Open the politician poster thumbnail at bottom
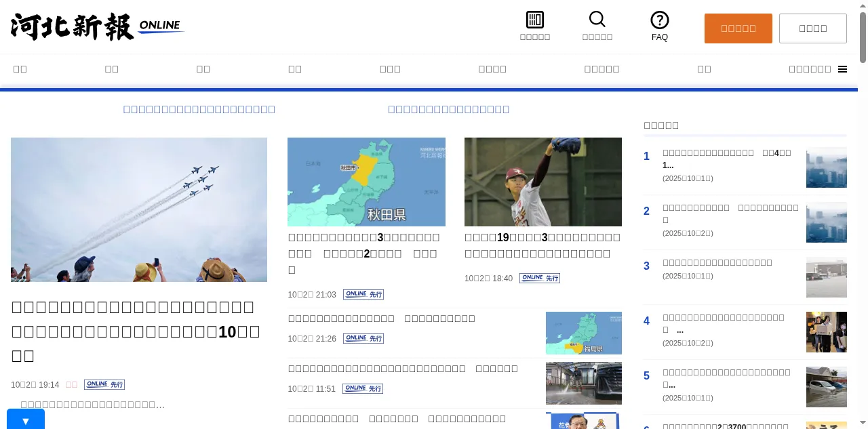Screen dimensions: 868x429 [584, 421]
